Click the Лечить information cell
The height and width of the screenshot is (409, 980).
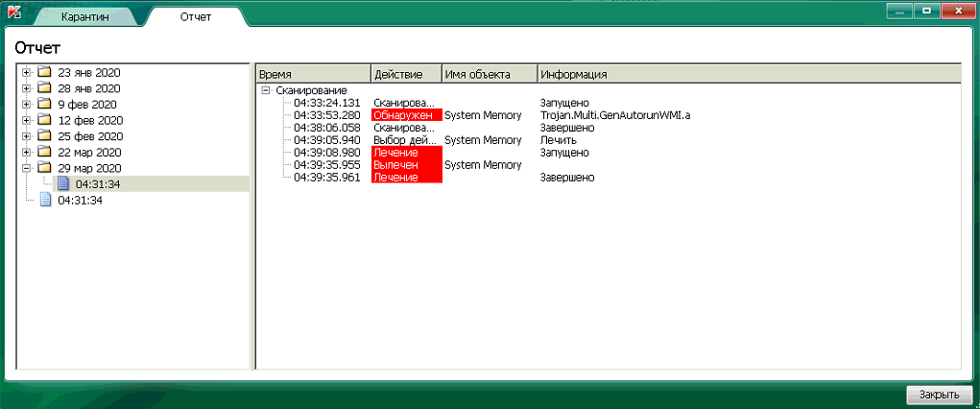click(x=559, y=140)
